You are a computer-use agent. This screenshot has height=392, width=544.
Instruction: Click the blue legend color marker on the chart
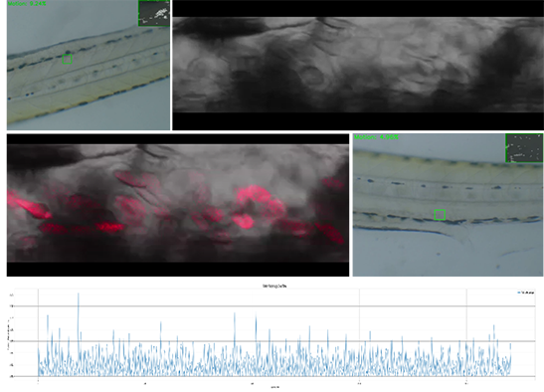tap(519, 293)
